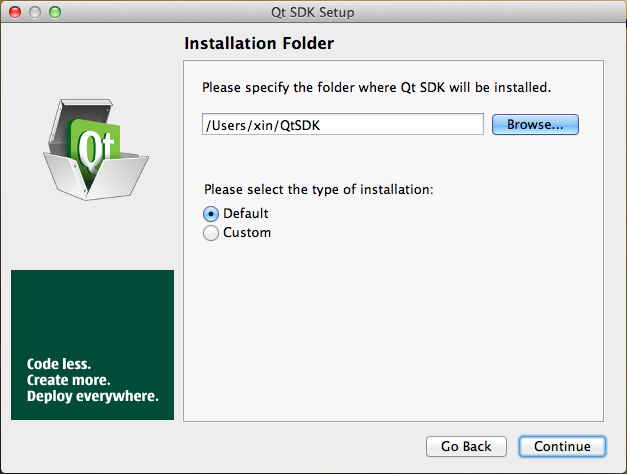Click the 'Code less.' slogan line
The width and height of the screenshot is (627, 474).
[59, 365]
